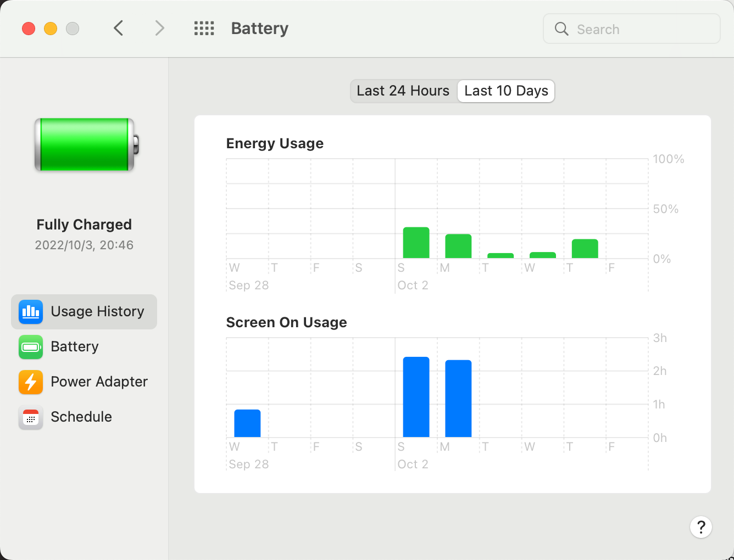734x560 pixels.
Task: Click the large green battery image
Action: [x=87, y=145]
